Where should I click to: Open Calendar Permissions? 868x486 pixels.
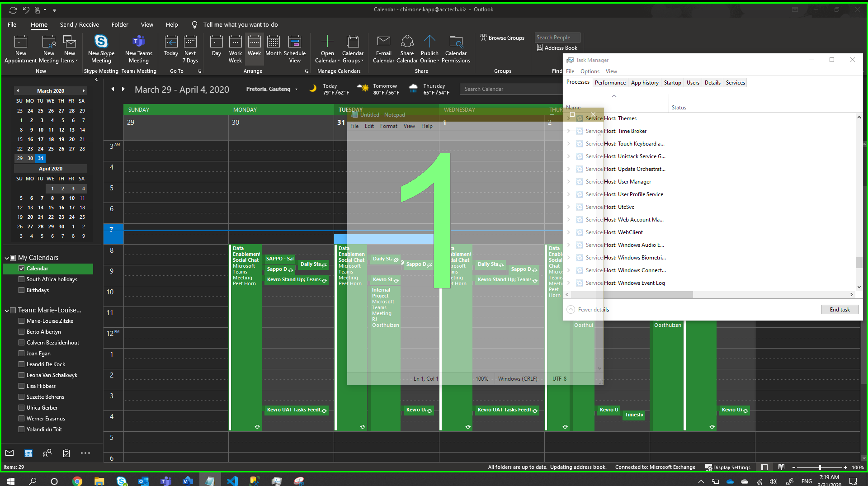click(456, 49)
